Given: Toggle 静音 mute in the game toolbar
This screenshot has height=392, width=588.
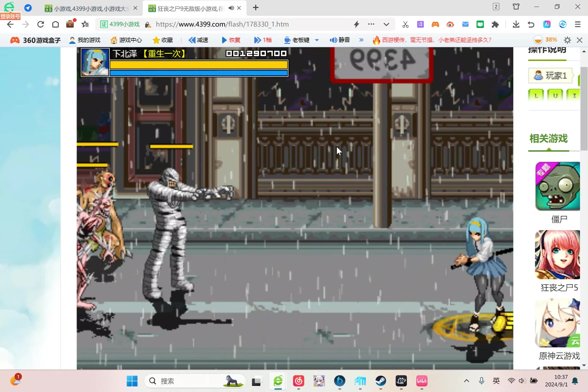Looking at the screenshot, I should coord(340,40).
